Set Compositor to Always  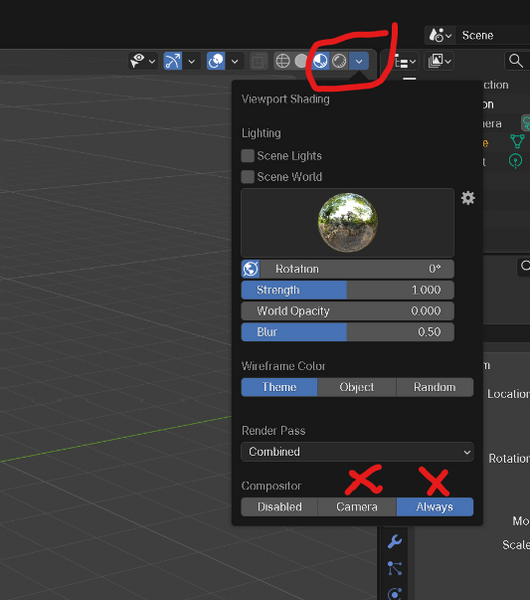435,507
